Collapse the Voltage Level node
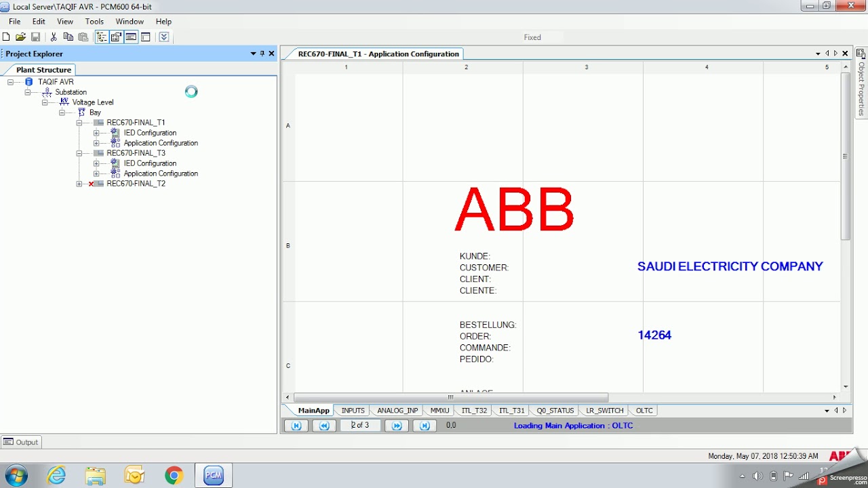Image resolution: width=868 pixels, height=488 pixels. tap(45, 102)
